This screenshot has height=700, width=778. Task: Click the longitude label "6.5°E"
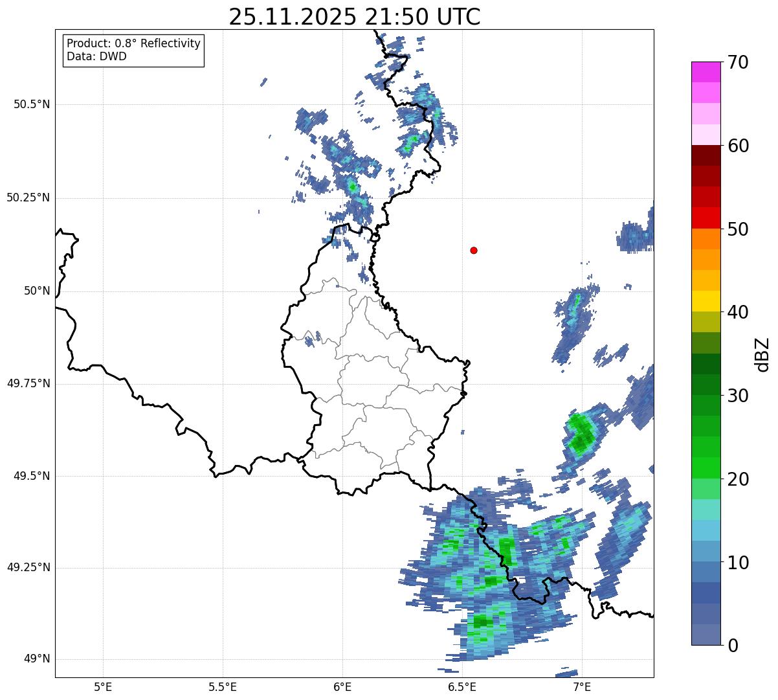[462, 687]
